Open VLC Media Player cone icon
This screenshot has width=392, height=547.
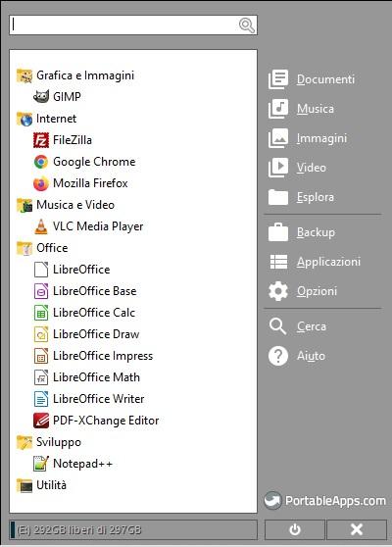click(x=41, y=226)
